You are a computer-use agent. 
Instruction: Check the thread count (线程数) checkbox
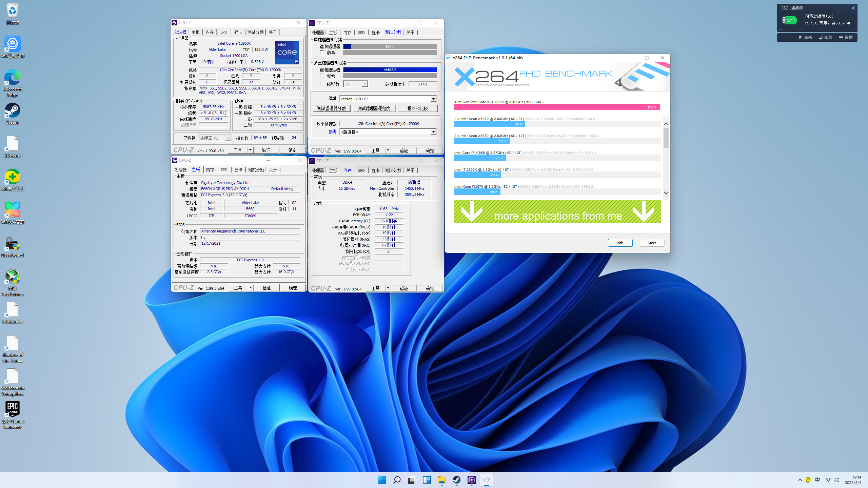(322, 84)
